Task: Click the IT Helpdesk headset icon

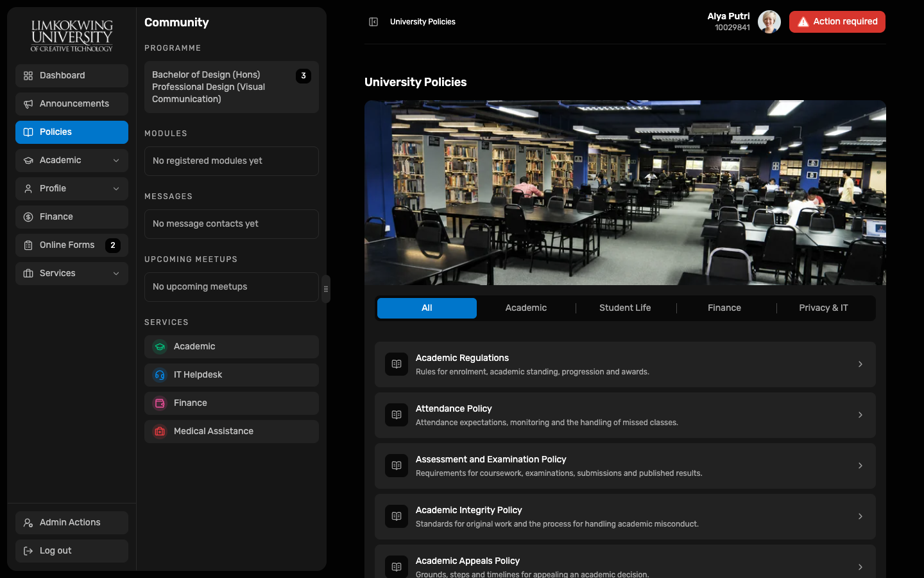Action: tap(160, 375)
